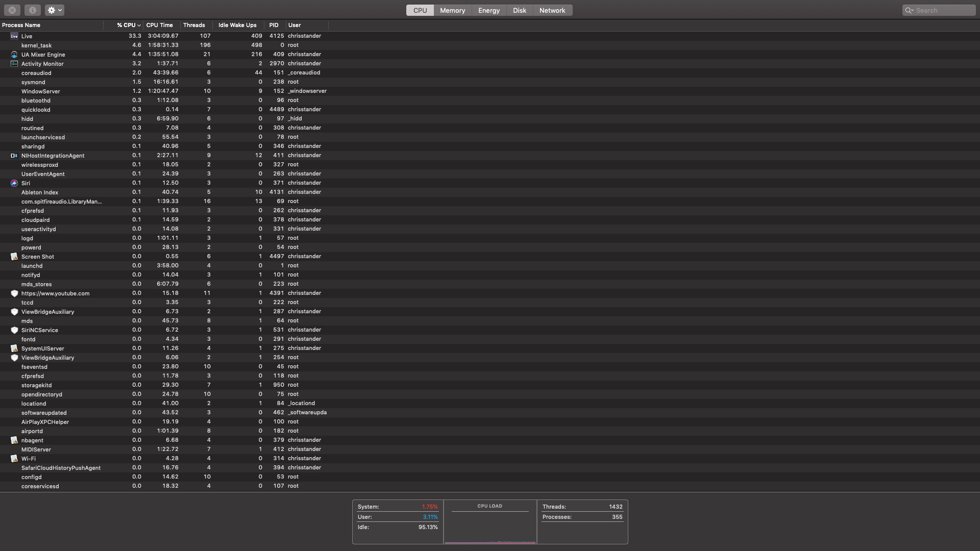Viewport: 980px width, 551px height.
Task: Toggle sort order on % CPU column
Action: pos(128,25)
